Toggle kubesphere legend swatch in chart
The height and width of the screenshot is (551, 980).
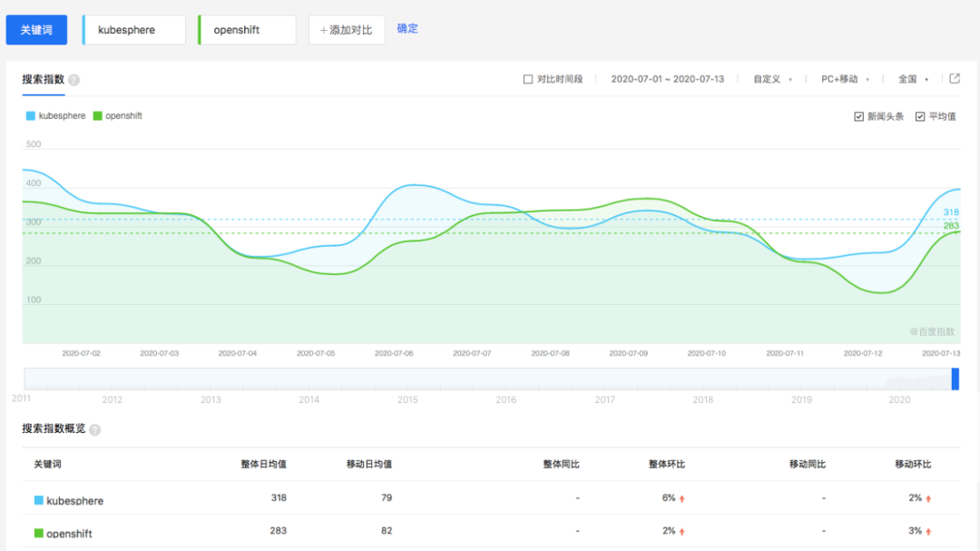(31, 115)
